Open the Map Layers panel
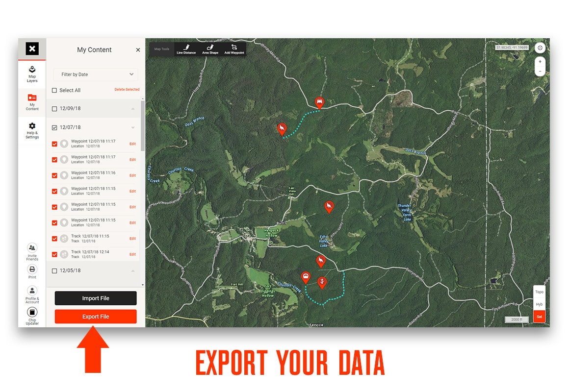 32,73
